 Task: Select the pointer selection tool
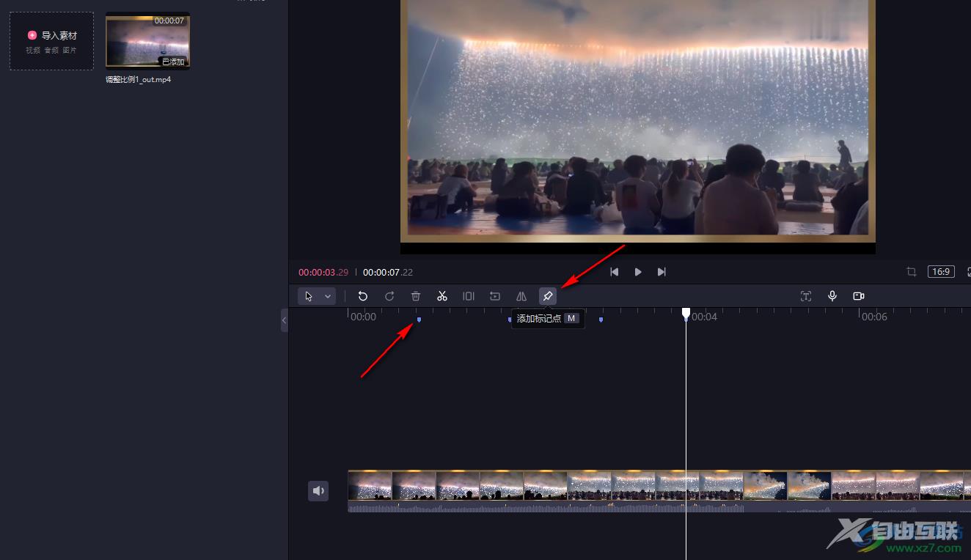coord(309,296)
